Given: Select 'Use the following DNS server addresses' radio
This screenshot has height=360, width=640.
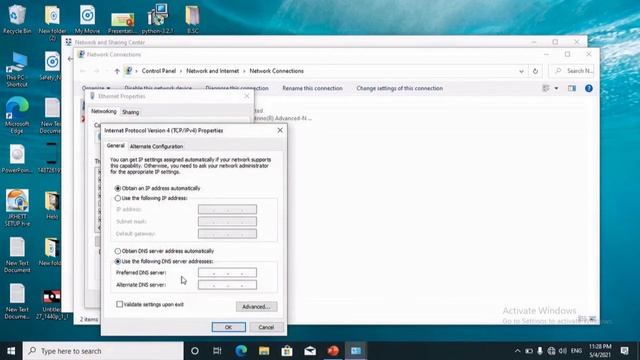Looking at the screenshot, I should (x=118, y=261).
